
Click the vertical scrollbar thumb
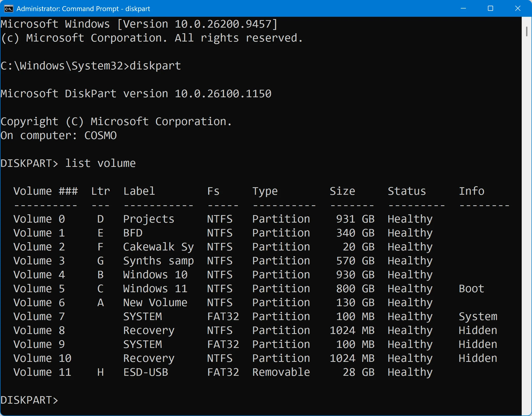[x=527, y=31]
